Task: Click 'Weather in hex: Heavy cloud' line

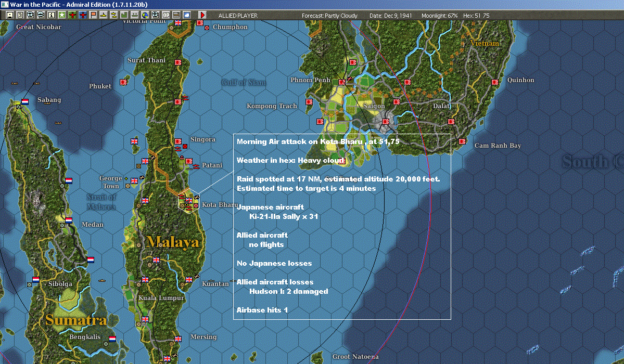Action: (x=291, y=160)
